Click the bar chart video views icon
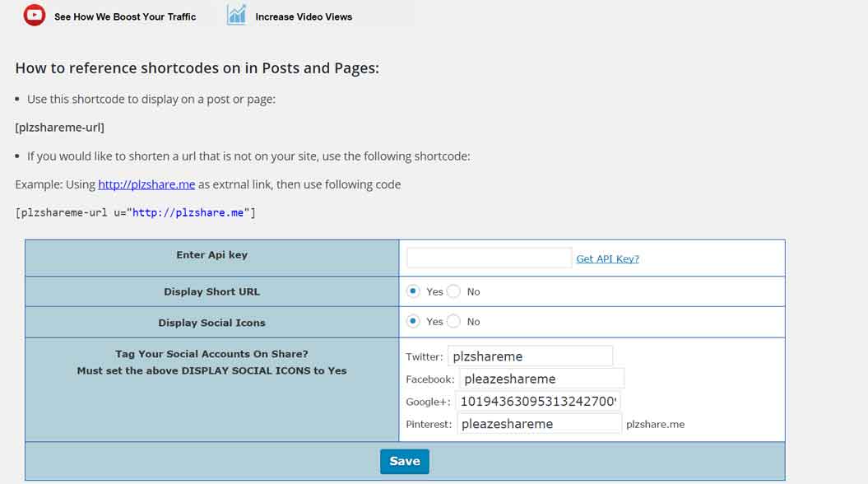868x484 pixels. coord(236,14)
